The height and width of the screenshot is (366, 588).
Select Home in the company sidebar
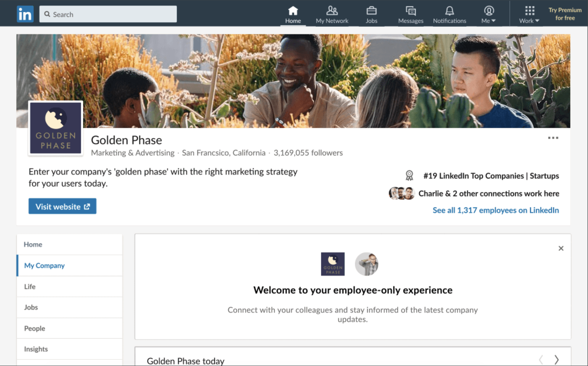70,244
